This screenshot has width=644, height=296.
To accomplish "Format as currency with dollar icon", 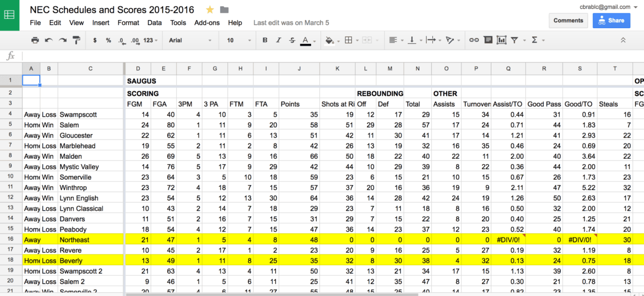I will tap(95, 40).
